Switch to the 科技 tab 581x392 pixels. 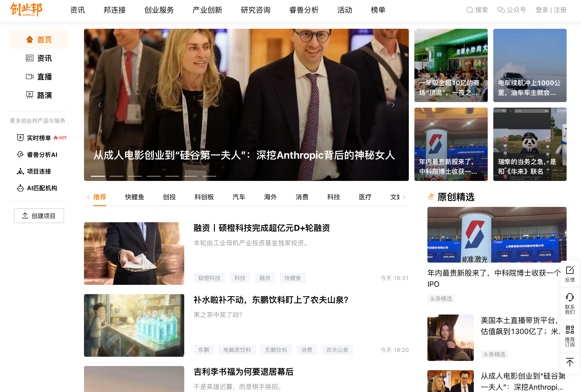(x=333, y=197)
